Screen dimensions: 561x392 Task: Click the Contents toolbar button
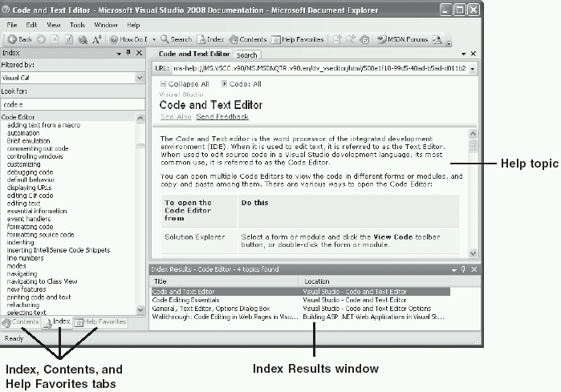point(248,39)
